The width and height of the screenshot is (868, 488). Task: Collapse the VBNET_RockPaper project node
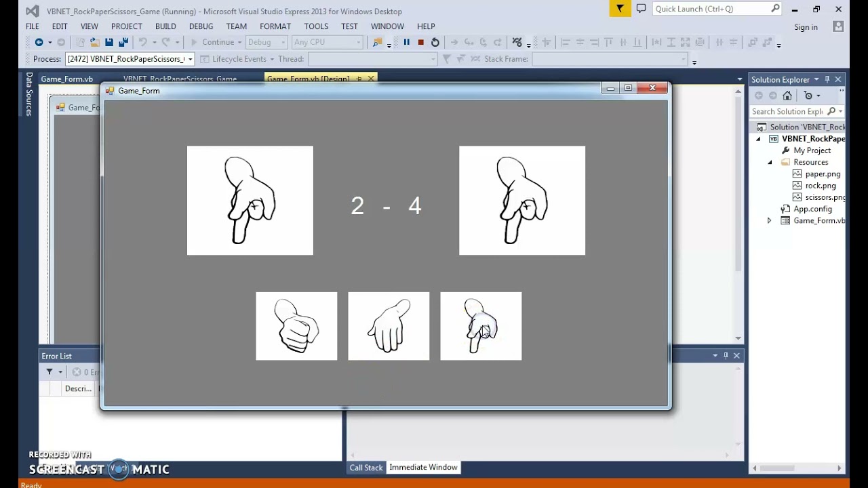click(759, 139)
